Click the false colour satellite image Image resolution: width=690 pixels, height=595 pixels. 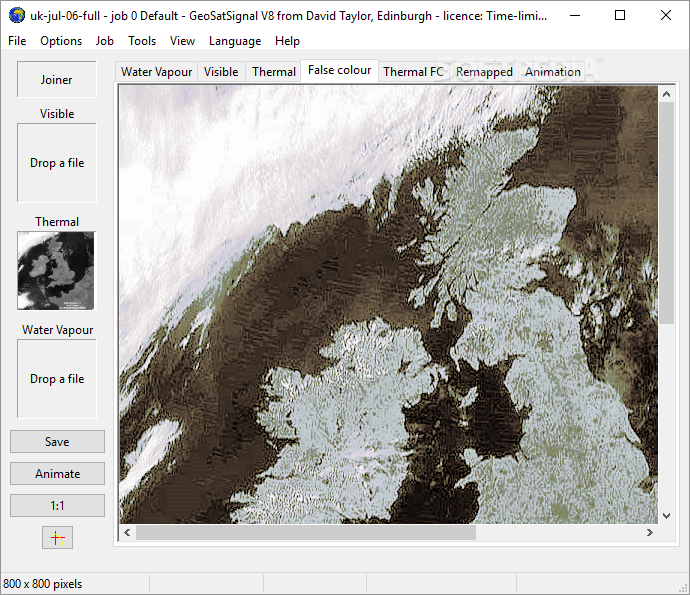(x=389, y=305)
